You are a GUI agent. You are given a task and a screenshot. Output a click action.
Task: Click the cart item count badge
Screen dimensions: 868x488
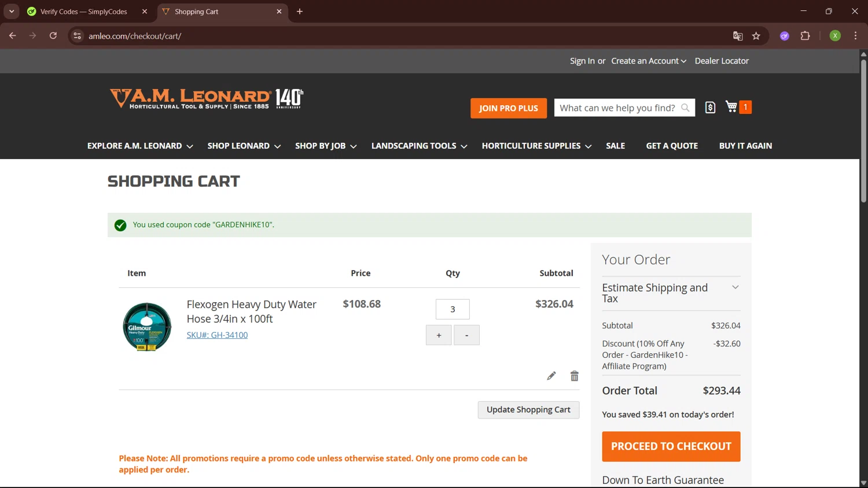(745, 107)
